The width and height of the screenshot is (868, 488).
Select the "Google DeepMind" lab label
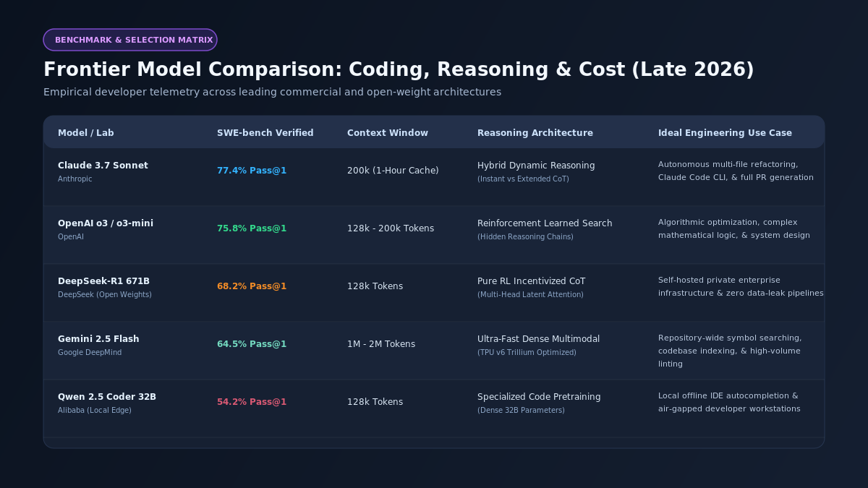[x=90, y=352]
